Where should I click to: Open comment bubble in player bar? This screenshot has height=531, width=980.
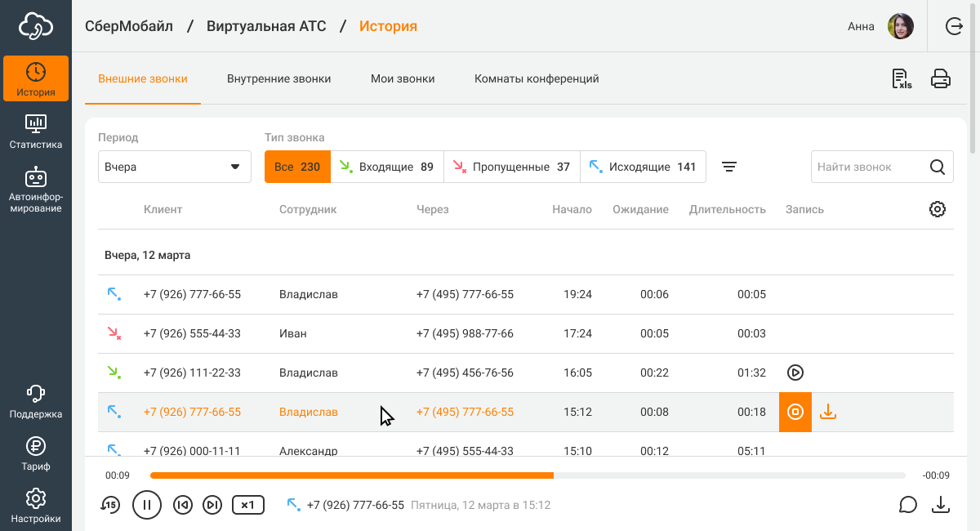908,505
